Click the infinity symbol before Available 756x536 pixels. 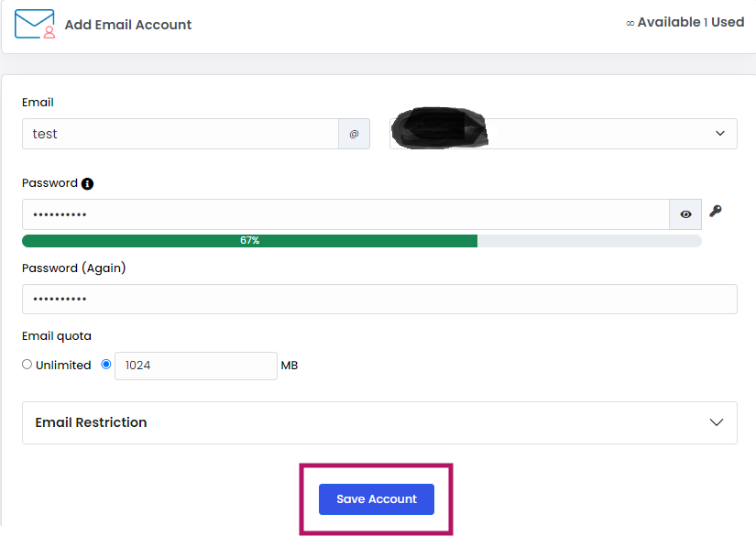tap(630, 23)
